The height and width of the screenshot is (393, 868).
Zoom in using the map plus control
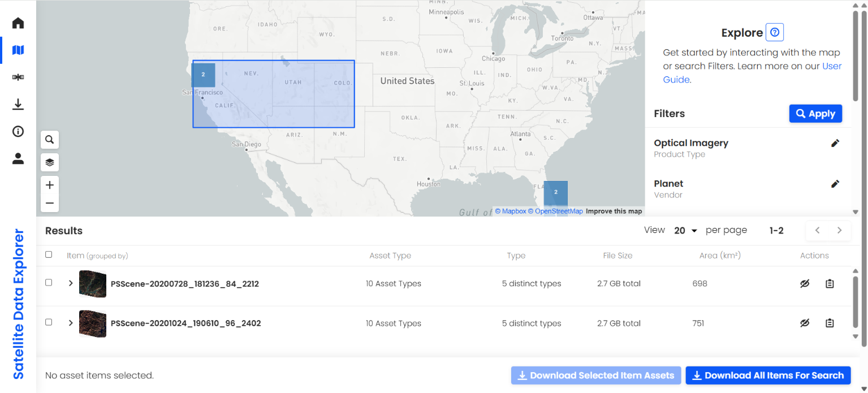49,185
